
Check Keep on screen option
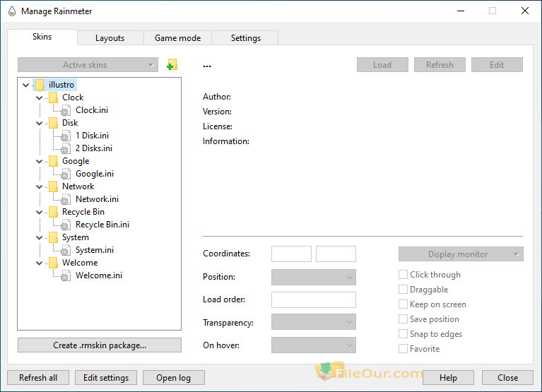pos(403,304)
